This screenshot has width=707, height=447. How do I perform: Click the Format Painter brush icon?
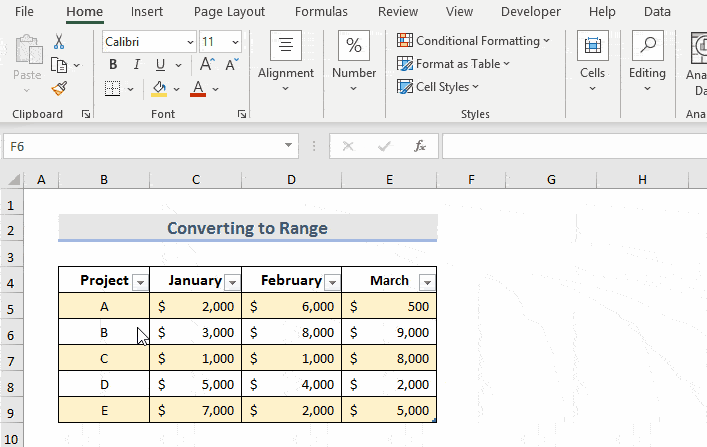(59, 87)
